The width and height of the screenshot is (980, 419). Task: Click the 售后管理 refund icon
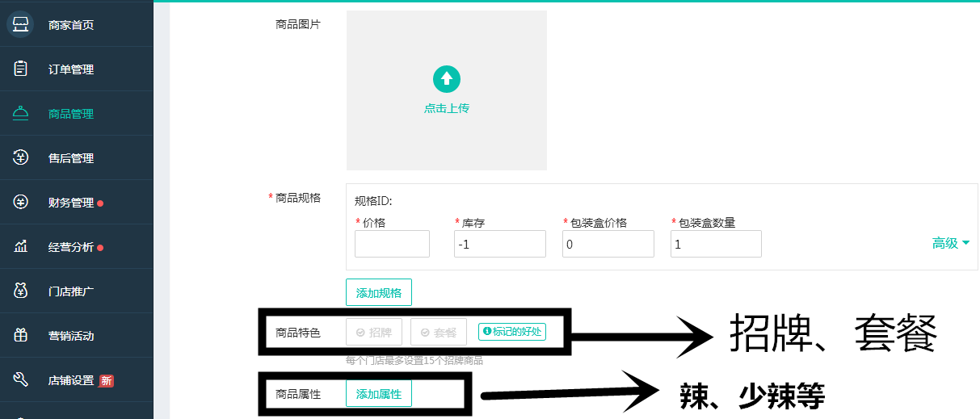[21, 157]
